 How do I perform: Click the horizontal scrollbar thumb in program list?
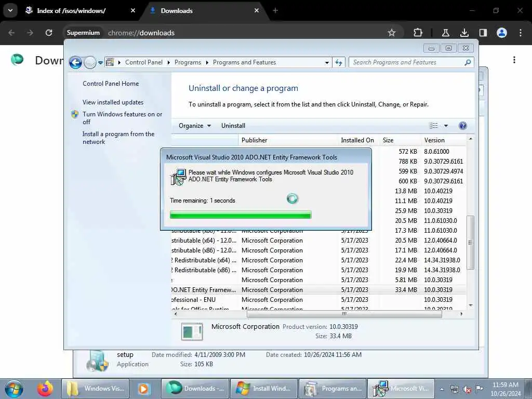(344, 314)
